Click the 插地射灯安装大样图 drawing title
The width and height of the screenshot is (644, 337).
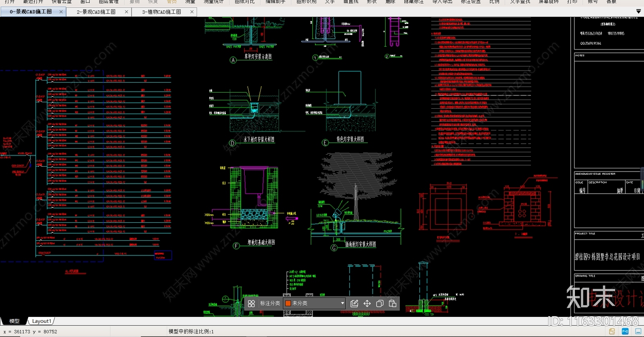coord(360,244)
